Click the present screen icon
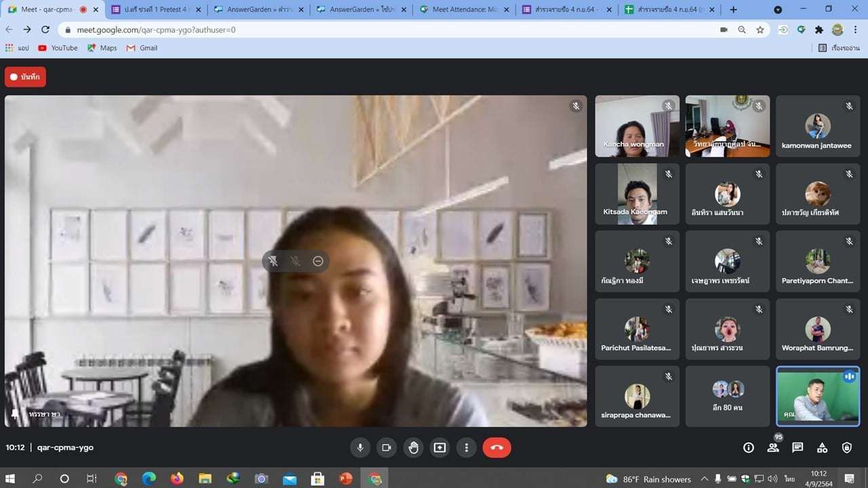Image resolution: width=868 pixels, height=488 pixels. [439, 447]
